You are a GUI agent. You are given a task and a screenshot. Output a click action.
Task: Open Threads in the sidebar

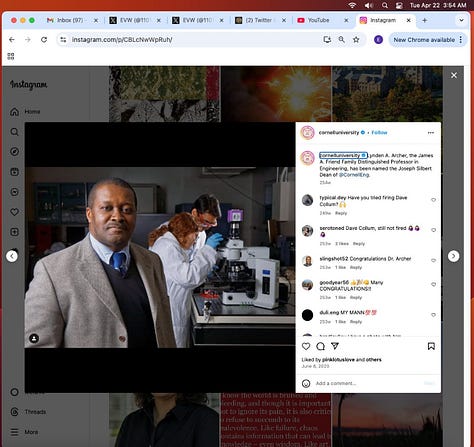(x=28, y=412)
